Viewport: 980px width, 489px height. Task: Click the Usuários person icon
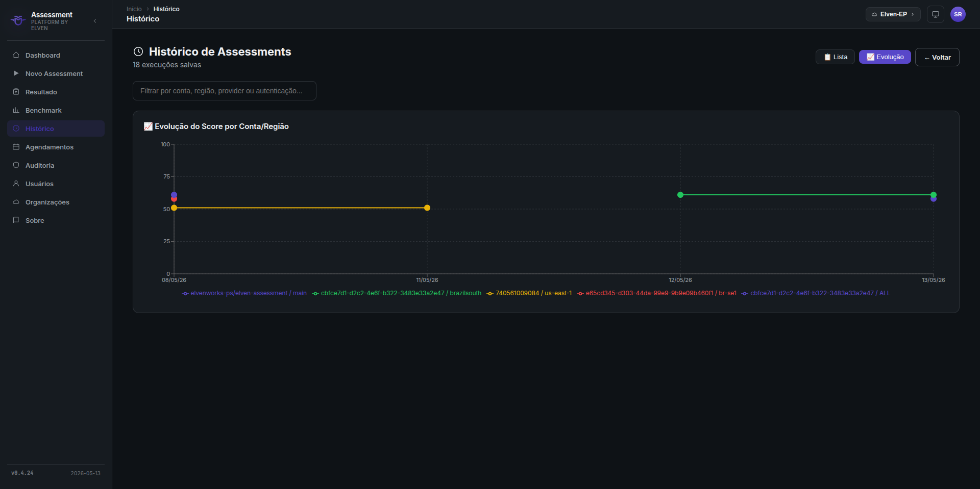click(16, 184)
